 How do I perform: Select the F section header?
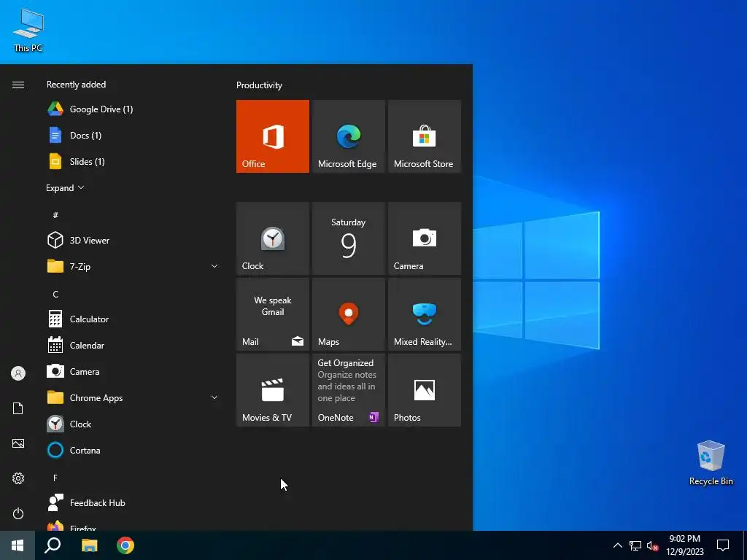point(55,478)
